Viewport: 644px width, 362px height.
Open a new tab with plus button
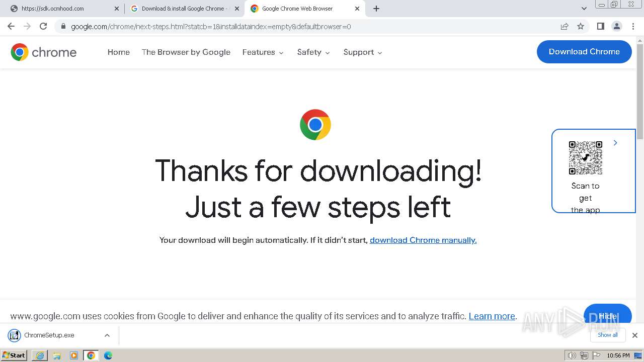(376, 9)
